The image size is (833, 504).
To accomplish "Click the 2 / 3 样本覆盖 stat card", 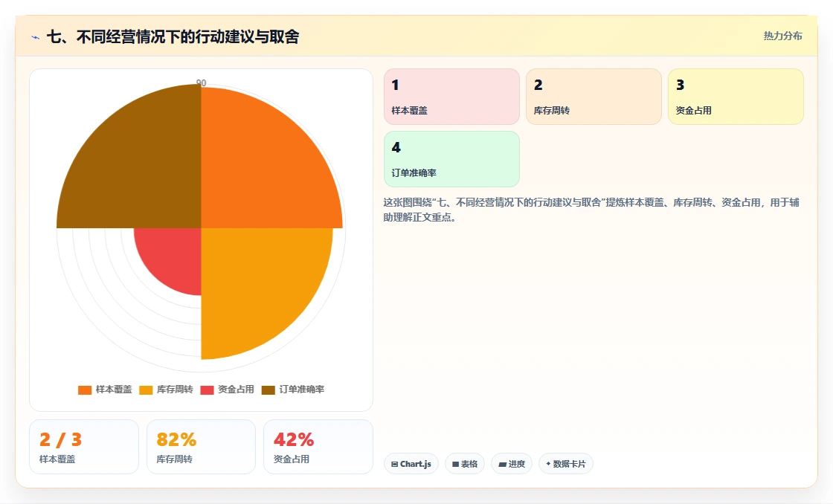I will tap(84, 447).
